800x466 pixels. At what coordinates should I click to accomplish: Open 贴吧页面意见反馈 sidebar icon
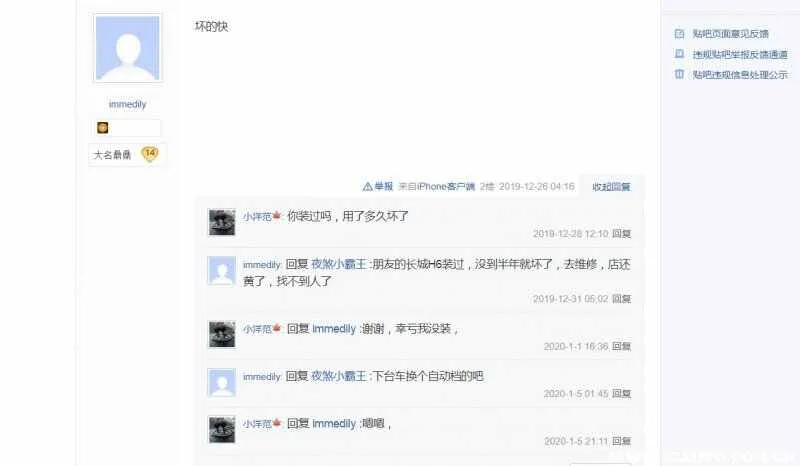coord(679,34)
